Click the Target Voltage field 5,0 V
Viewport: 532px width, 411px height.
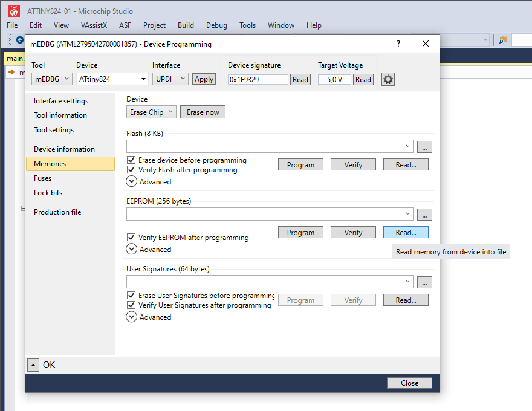point(334,79)
